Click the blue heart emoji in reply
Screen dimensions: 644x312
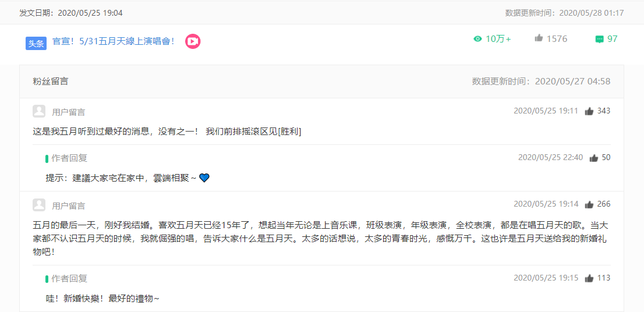click(204, 178)
